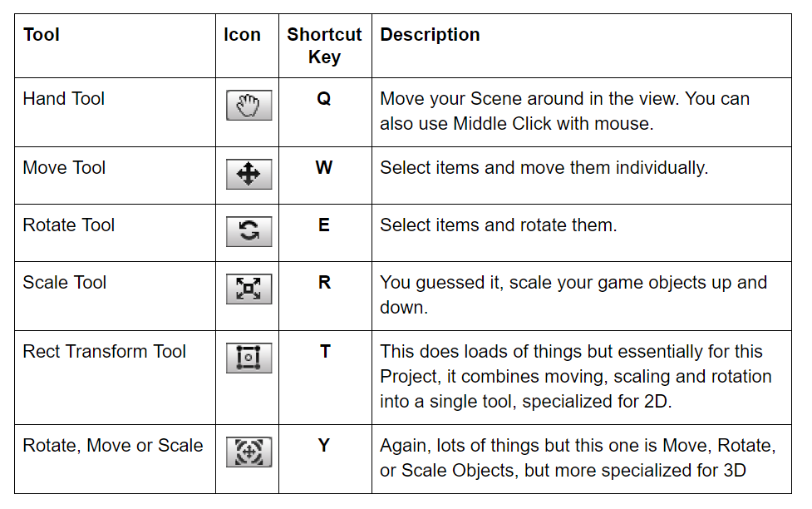Viewport: 812px width, 509px height.
Task: Select the Move Tool icon
Action: click(x=249, y=175)
